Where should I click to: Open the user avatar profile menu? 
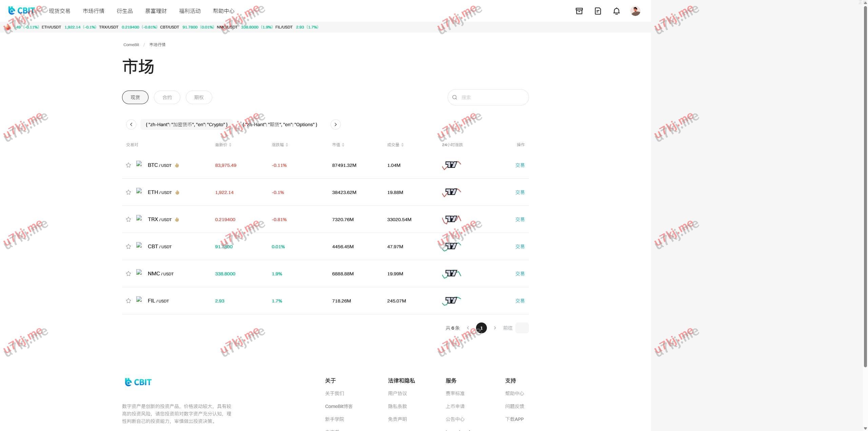[x=635, y=11]
